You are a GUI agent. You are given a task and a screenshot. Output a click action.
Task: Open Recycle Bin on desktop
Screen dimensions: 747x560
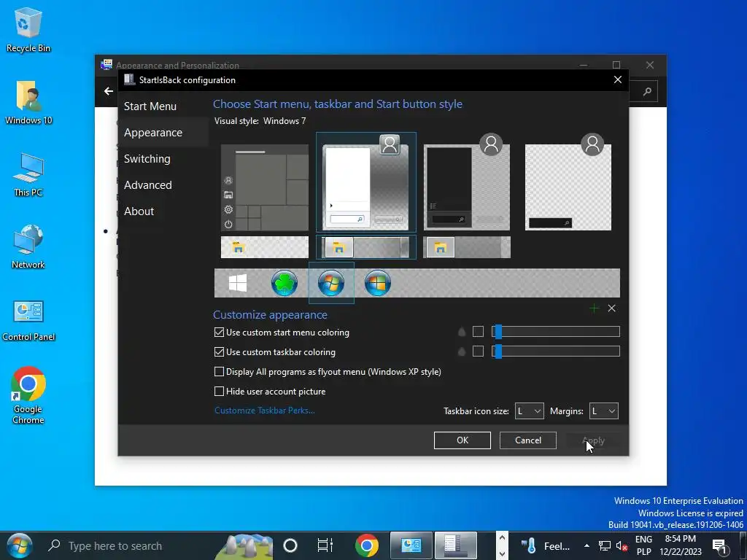(28, 29)
